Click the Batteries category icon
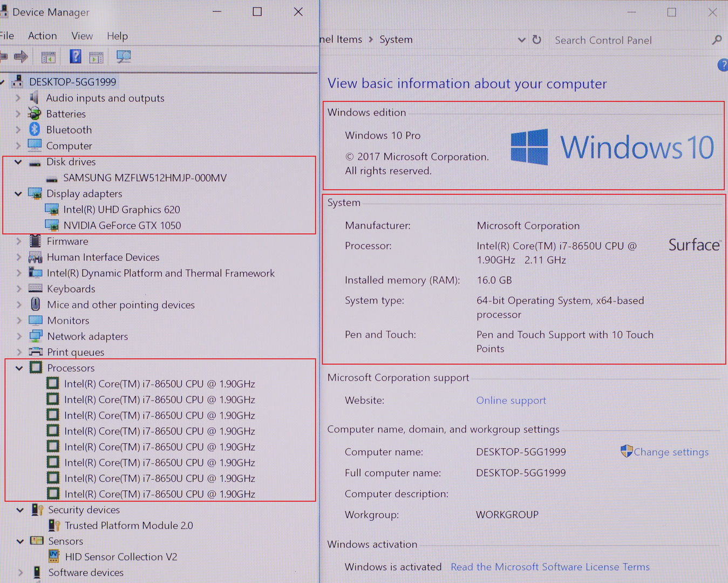728x583 pixels. coord(35,113)
